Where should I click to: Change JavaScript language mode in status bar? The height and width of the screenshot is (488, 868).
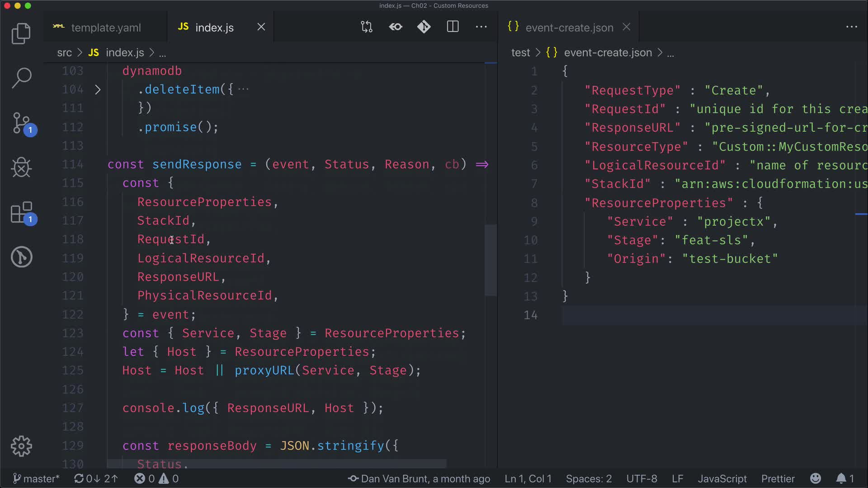point(722,479)
